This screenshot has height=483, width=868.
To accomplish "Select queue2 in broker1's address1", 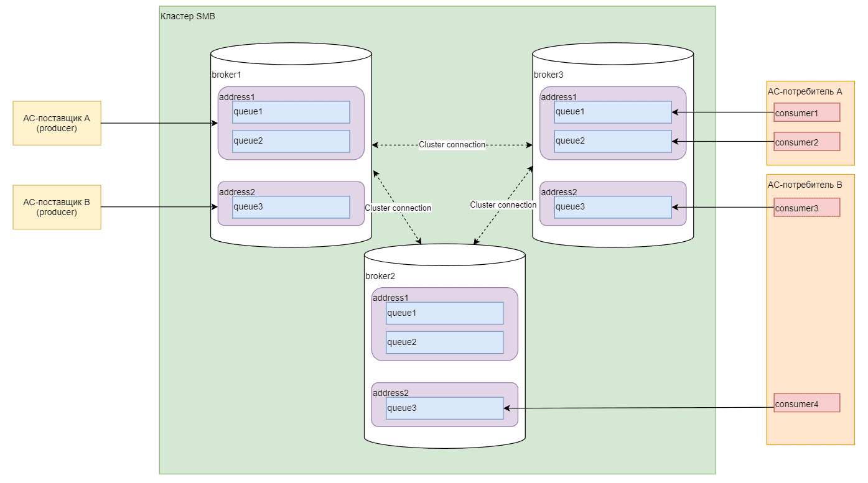I will tap(291, 141).
